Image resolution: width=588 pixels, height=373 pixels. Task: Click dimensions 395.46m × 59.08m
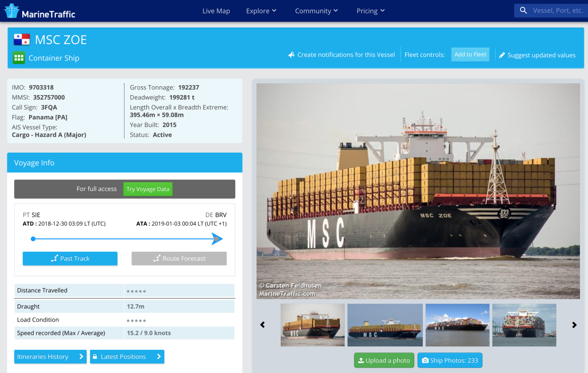[x=157, y=115]
